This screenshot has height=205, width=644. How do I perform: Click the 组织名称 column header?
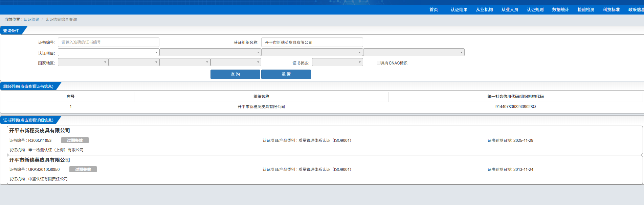click(261, 97)
